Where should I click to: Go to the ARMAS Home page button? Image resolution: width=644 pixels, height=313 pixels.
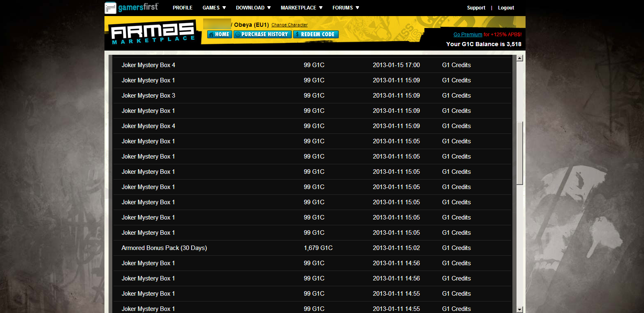click(220, 35)
